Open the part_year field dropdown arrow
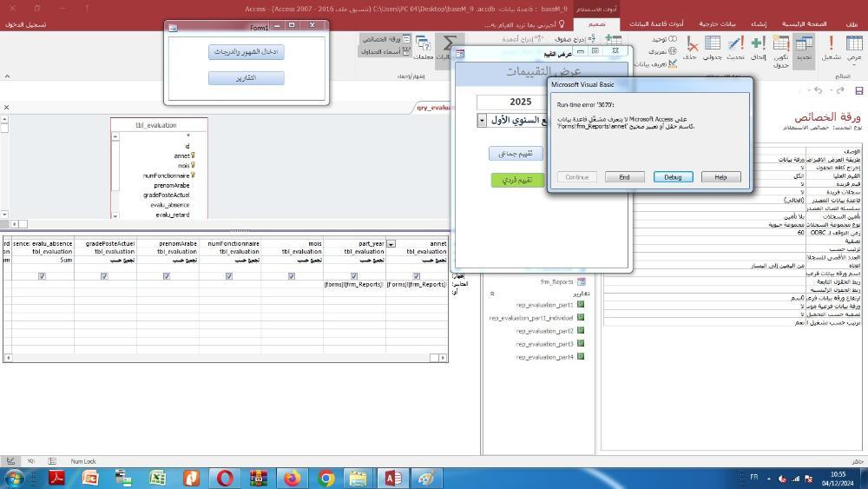Image resolution: width=868 pixels, height=489 pixels. (x=391, y=244)
